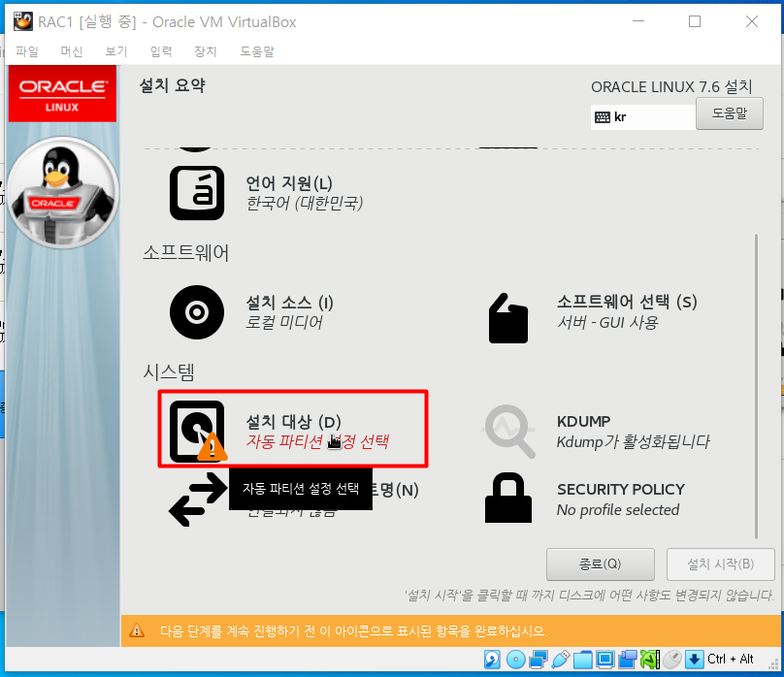
Task: Open the 머신 menu
Action: tap(72, 51)
